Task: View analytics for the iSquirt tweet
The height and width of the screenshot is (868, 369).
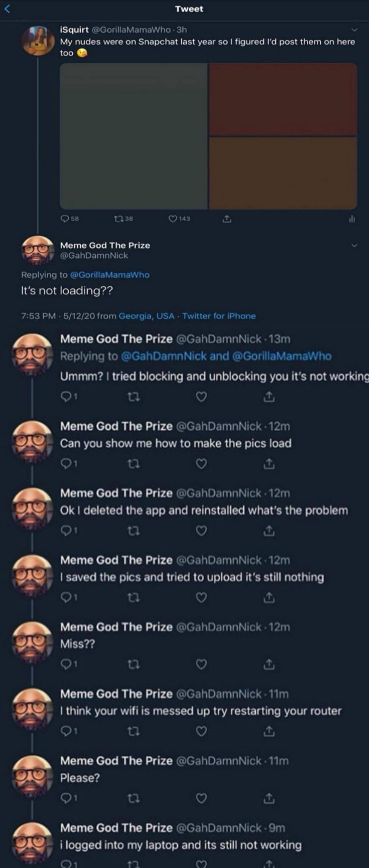Action: point(352,219)
